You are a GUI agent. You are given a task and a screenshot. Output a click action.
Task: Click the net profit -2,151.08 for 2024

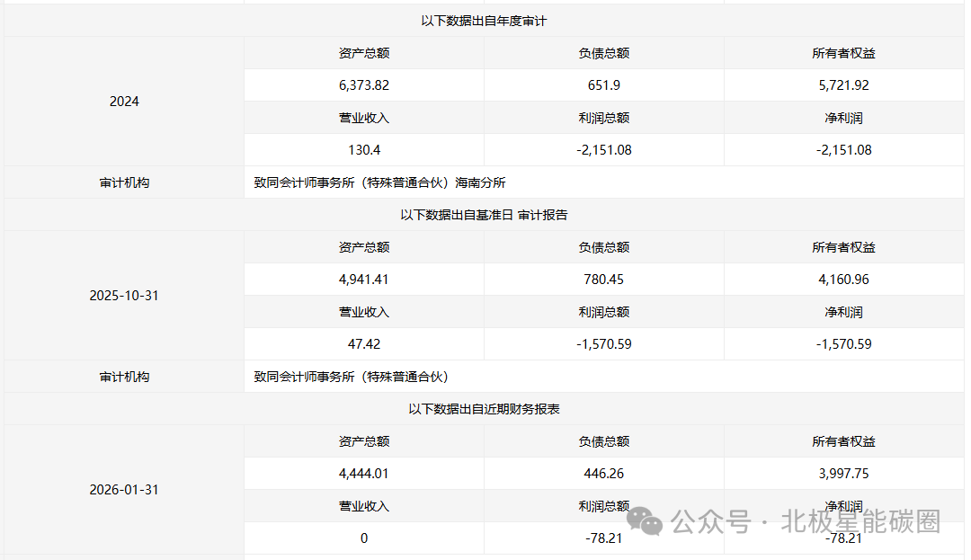[x=845, y=150]
